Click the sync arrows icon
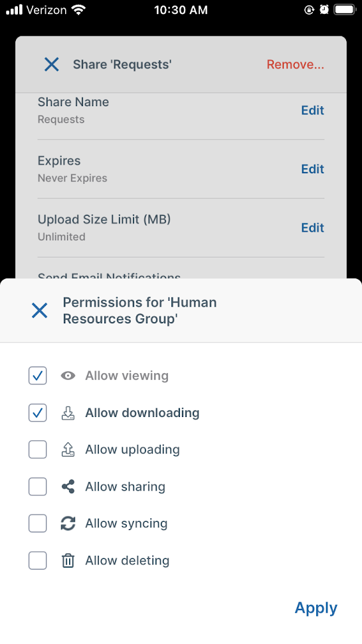The height and width of the screenshot is (644, 362). point(68,524)
